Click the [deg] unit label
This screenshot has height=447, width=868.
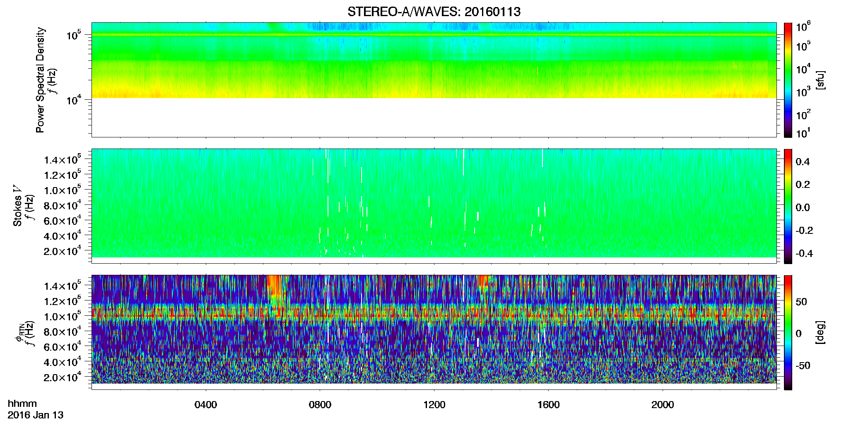(820, 332)
